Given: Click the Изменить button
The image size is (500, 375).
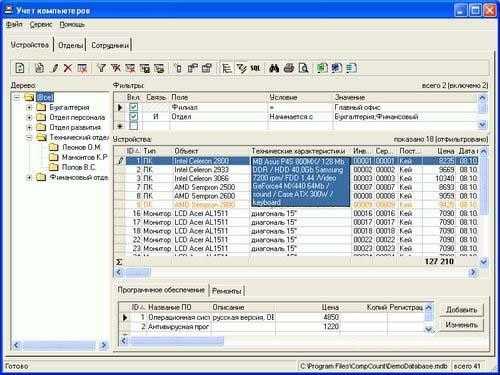Looking at the screenshot, I should point(461,324).
